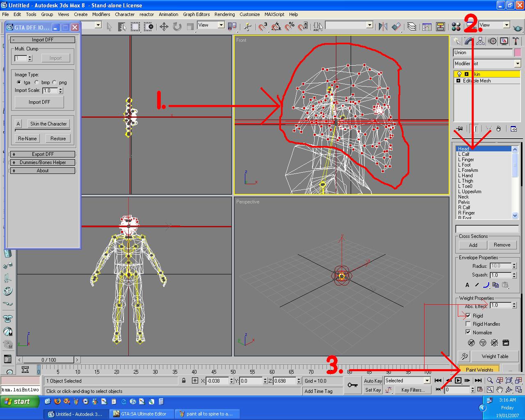Click the pink object color swatch
Screen dimensions: 525x420
(517, 52)
